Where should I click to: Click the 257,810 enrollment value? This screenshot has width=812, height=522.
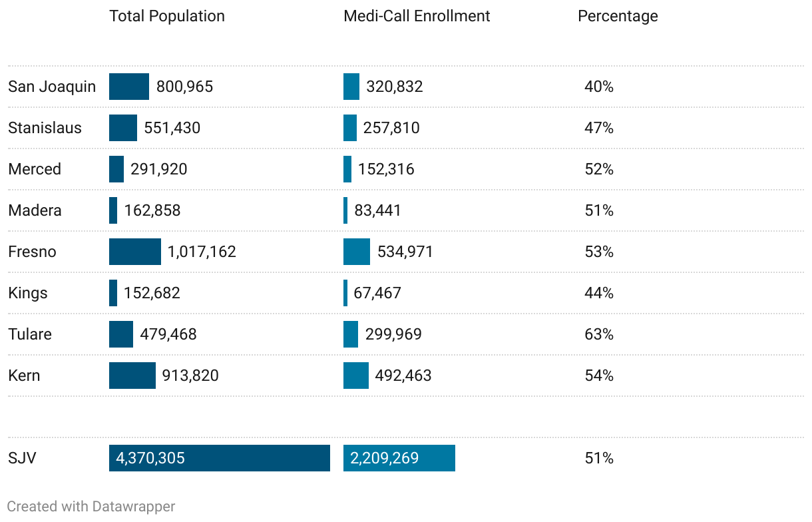[x=391, y=128]
